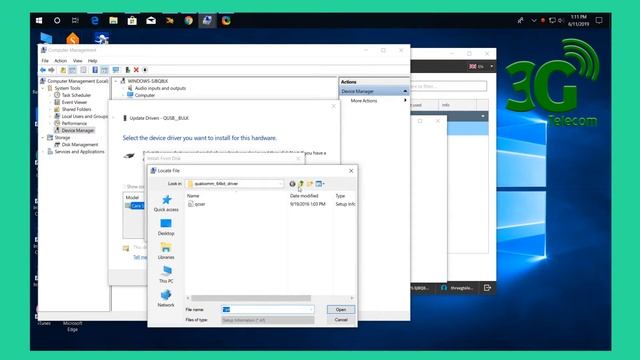Open the Mail app from the taskbar
Viewport: 640px width, 360px height.
tap(151, 20)
